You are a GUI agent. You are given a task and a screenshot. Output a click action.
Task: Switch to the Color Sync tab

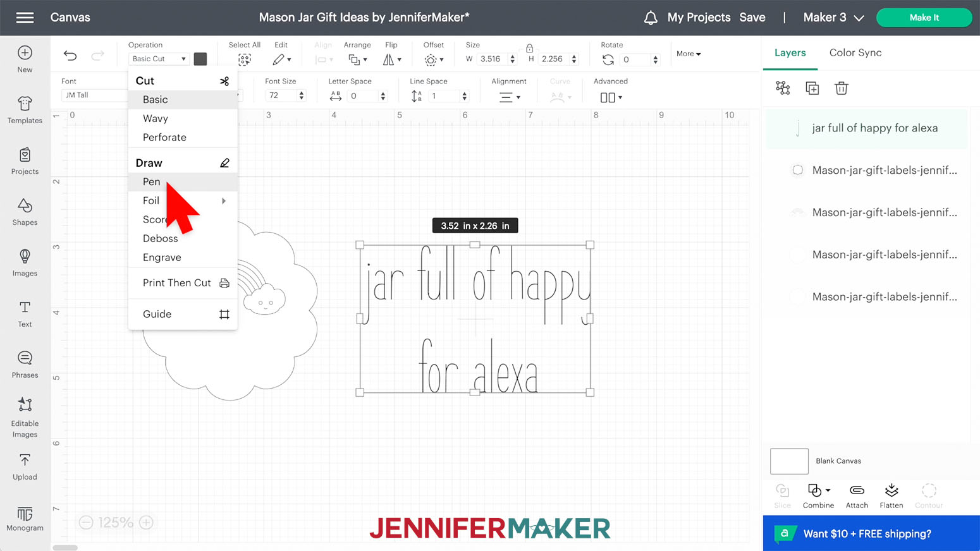coord(855,52)
